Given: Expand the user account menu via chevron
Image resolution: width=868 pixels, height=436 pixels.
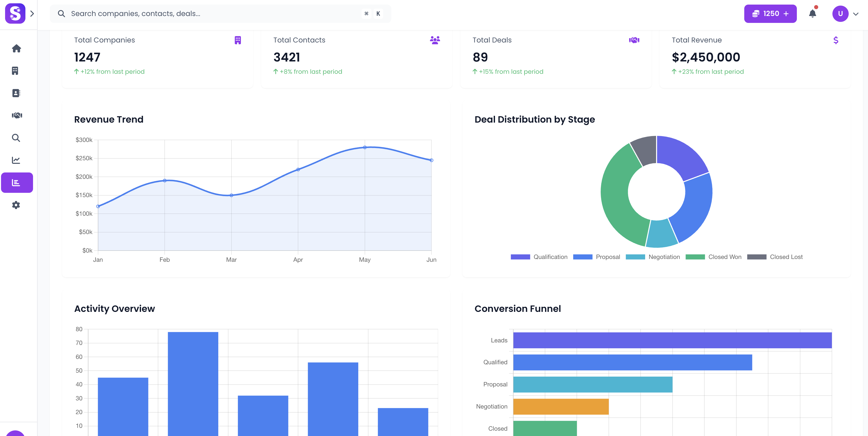Looking at the screenshot, I should coord(856,14).
